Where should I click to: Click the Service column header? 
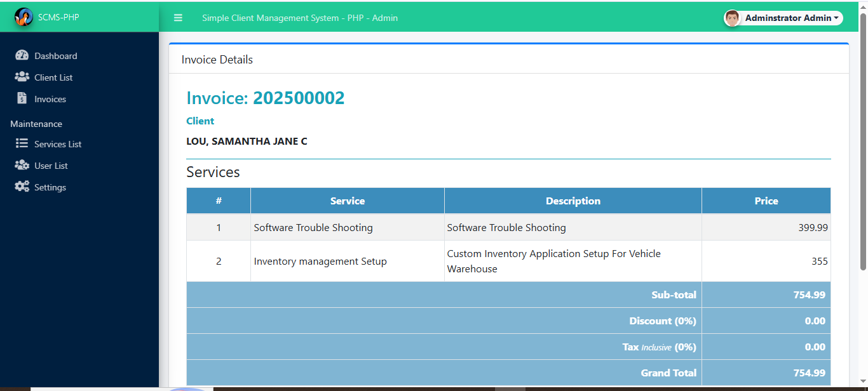348,201
